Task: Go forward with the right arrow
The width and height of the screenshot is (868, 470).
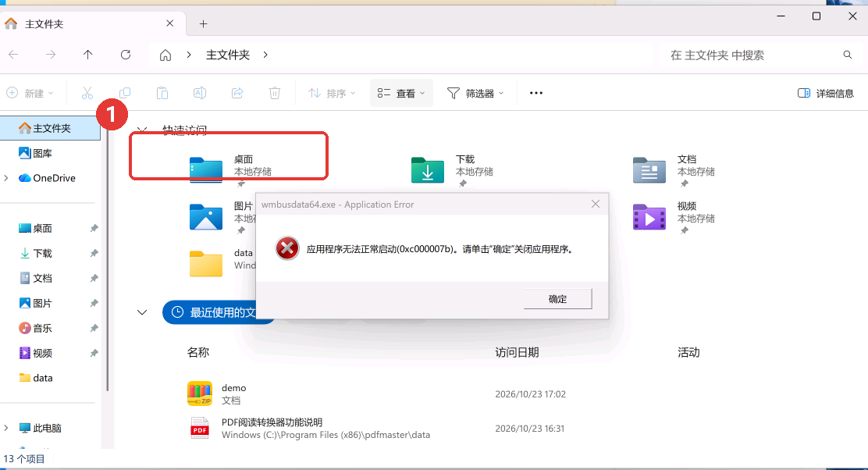Action: [51, 54]
